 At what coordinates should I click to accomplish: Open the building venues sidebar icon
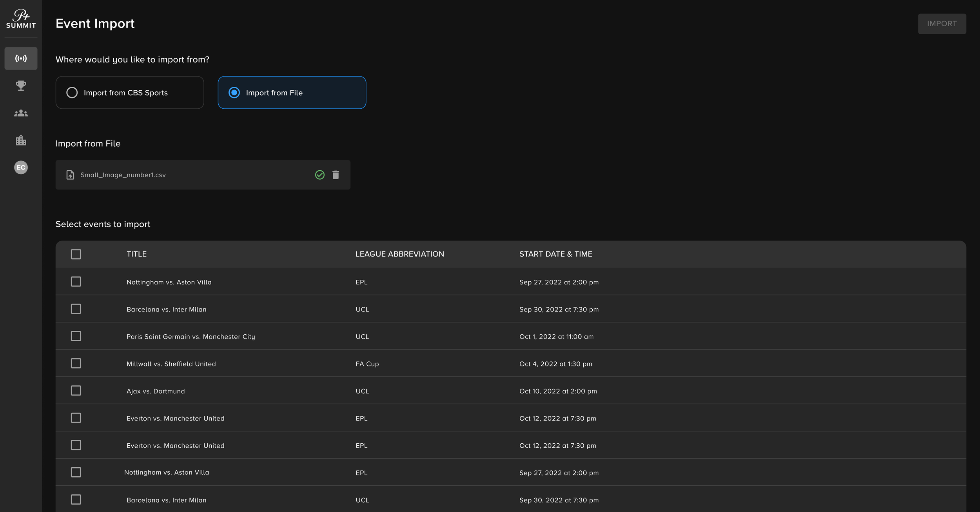pyautogui.click(x=21, y=140)
